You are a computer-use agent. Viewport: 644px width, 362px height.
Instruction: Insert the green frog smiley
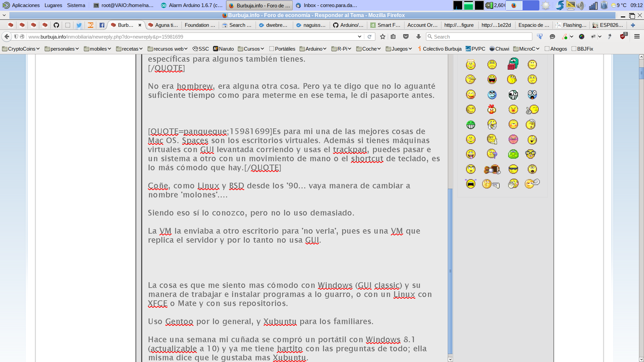pyautogui.click(x=513, y=154)
